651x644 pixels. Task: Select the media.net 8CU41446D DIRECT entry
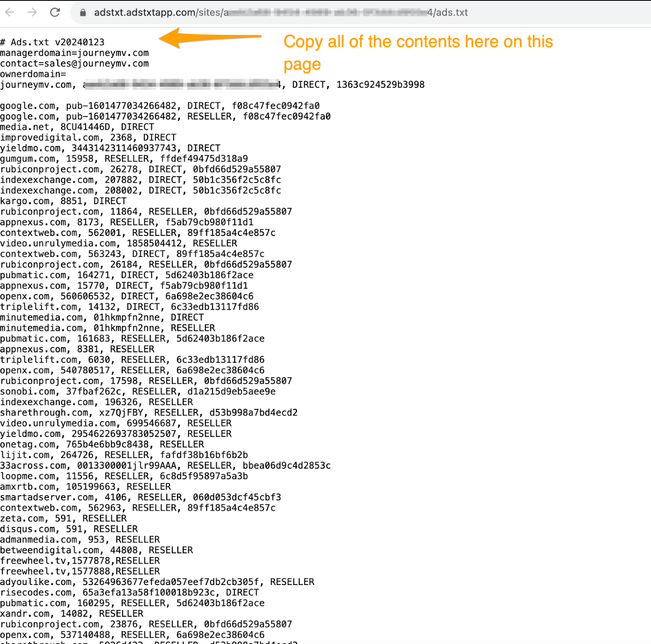point(77,127)
